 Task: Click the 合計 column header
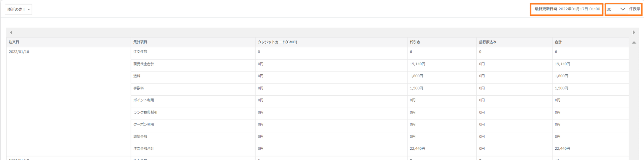pyautogui.click(x=558, y=42)
